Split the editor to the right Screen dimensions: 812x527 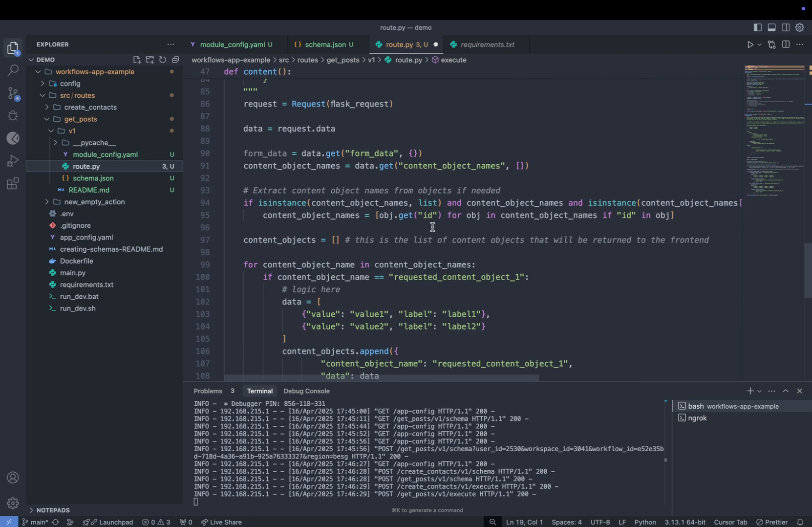coord(786,44)
